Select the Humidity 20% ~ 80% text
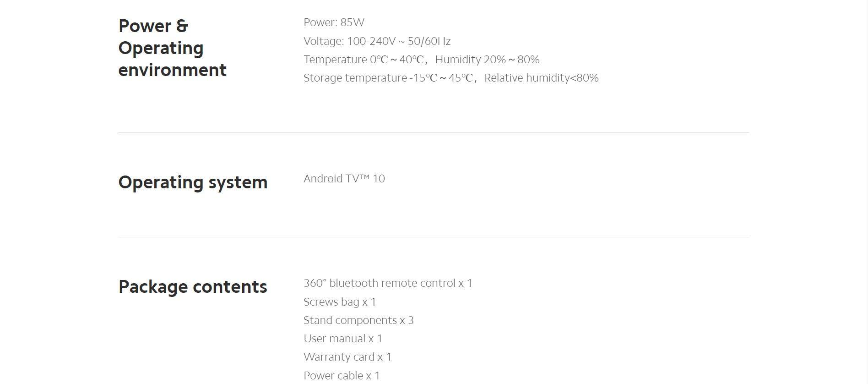 click(x=487, y=60)
